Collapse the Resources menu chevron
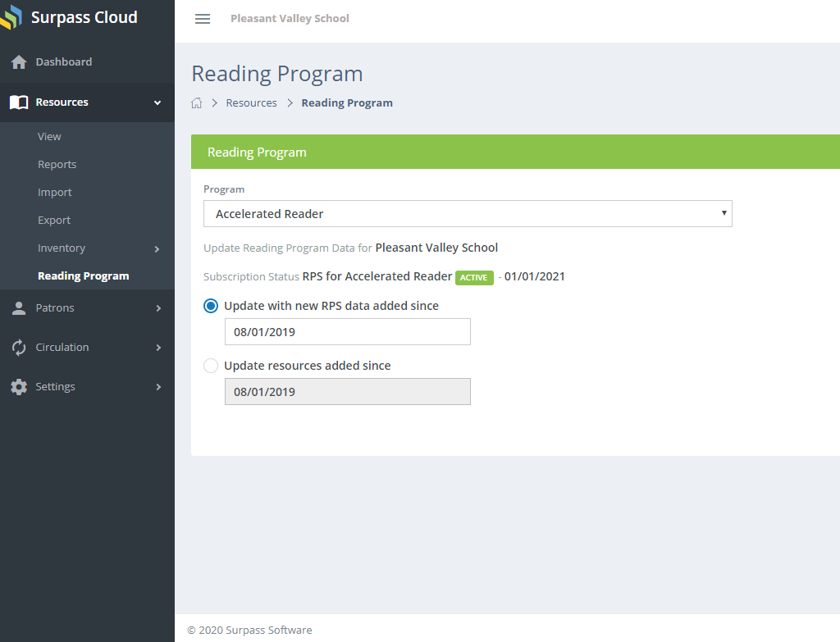Viewport: 840px width, 642px height. tap(157, 102)
